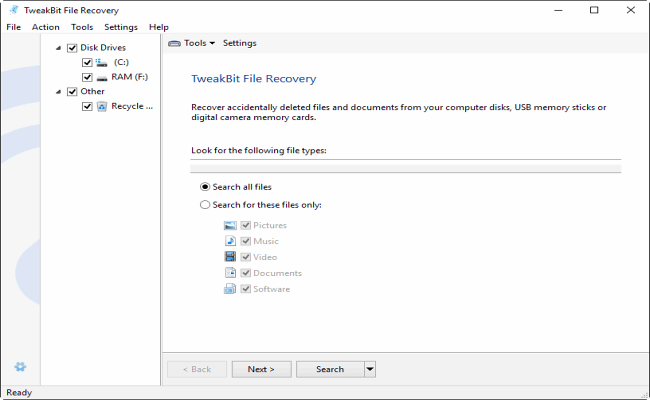Collapse the Disk Drives tree node
The image size is (650, 400).
tap(58, 48)
